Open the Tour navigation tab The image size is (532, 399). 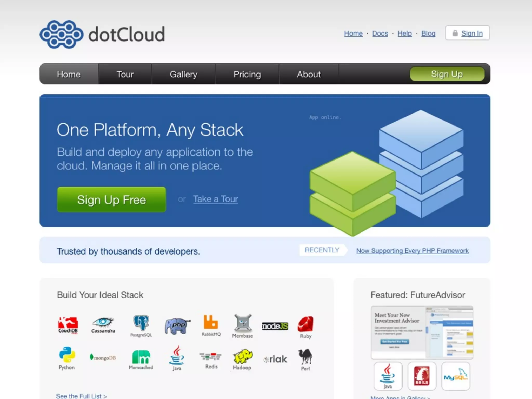(125, 74)
